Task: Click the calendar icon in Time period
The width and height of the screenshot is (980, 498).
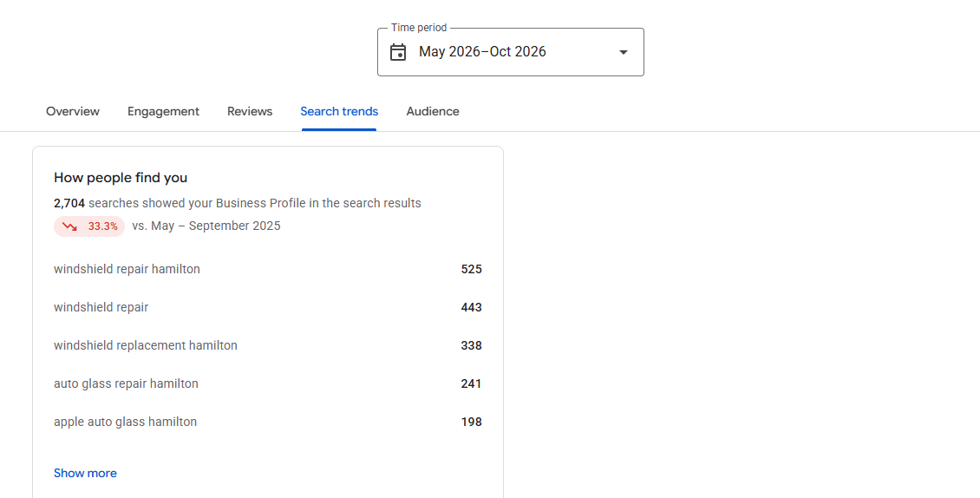Action: click(398, 52)
